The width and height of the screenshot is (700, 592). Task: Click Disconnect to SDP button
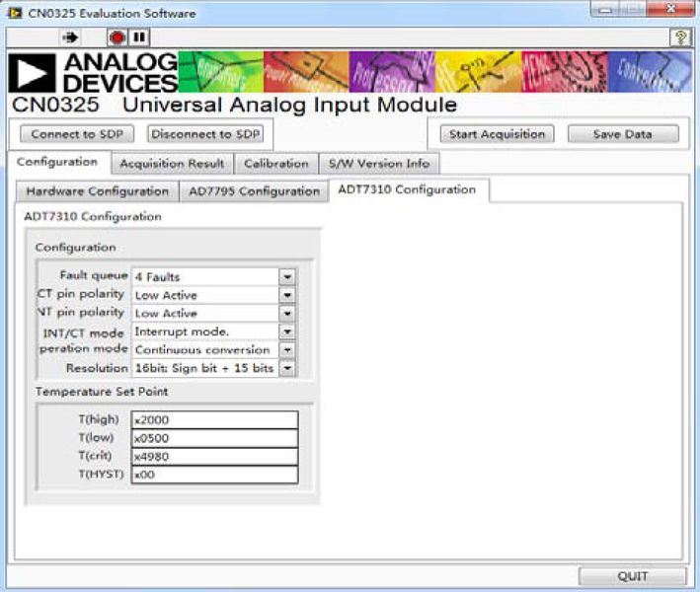[205, 134]
